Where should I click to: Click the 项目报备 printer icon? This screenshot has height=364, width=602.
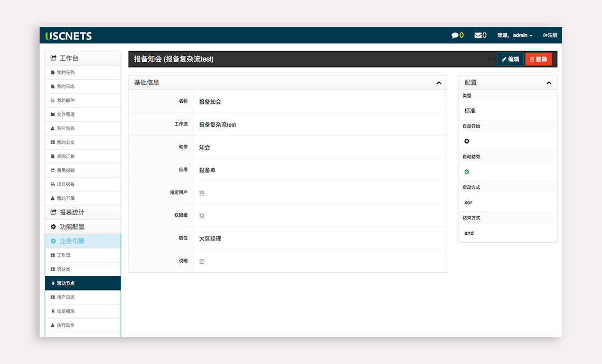[x=53, y=184]
